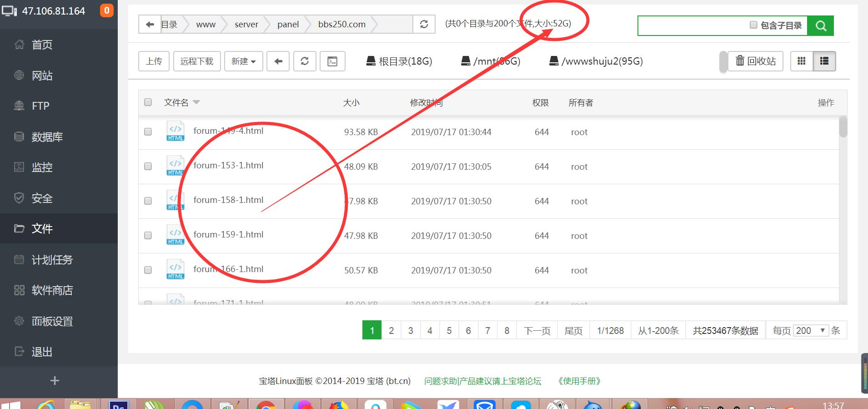Open the 回收站 recycle bin

(755, 61)
